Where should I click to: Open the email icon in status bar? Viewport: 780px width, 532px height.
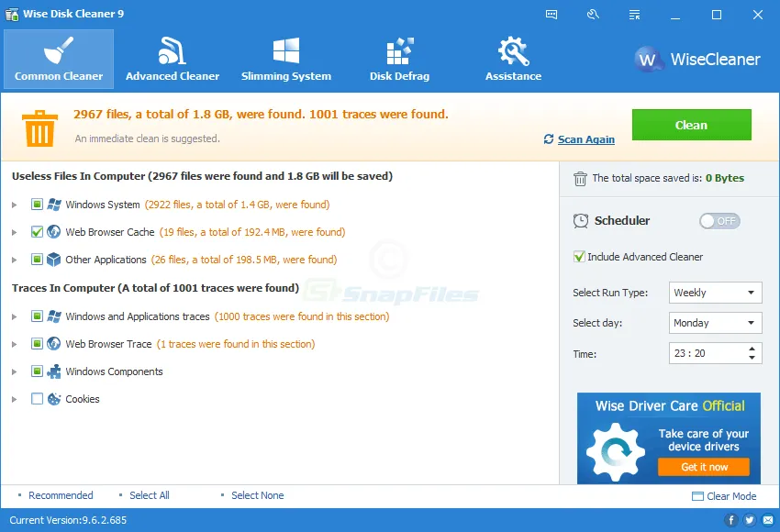768,520
